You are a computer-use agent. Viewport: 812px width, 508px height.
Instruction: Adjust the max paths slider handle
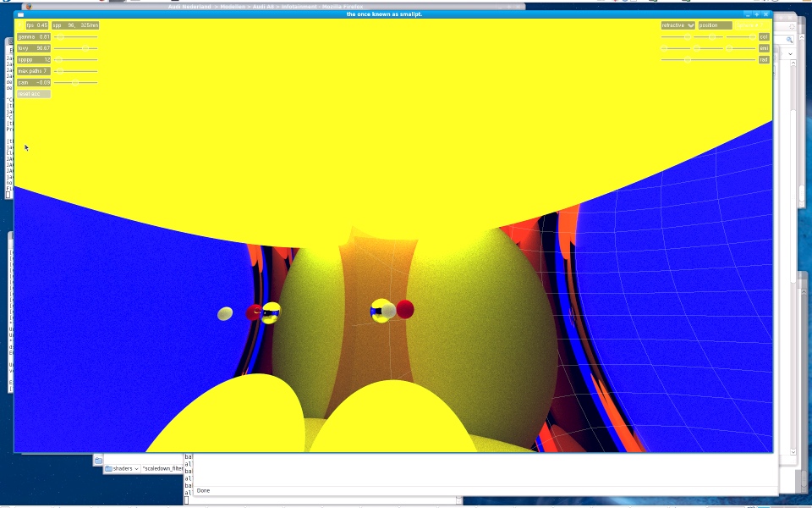[60, 71]
